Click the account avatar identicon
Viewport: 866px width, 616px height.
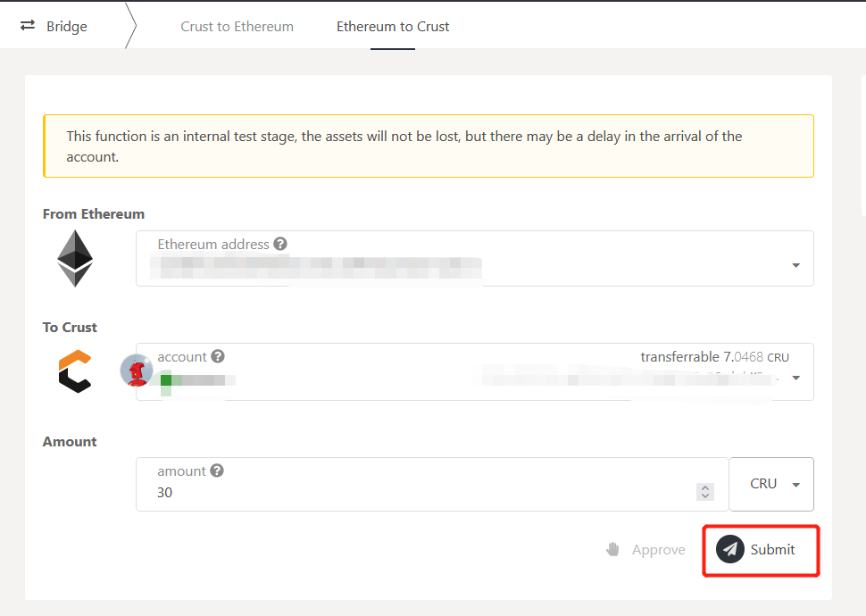[x=137, y=370]
